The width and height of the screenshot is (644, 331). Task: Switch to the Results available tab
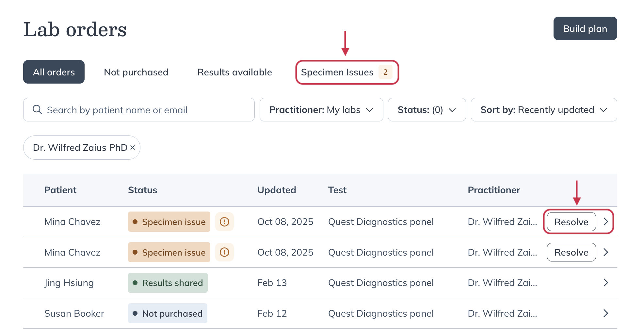click(x=234, y=72)
